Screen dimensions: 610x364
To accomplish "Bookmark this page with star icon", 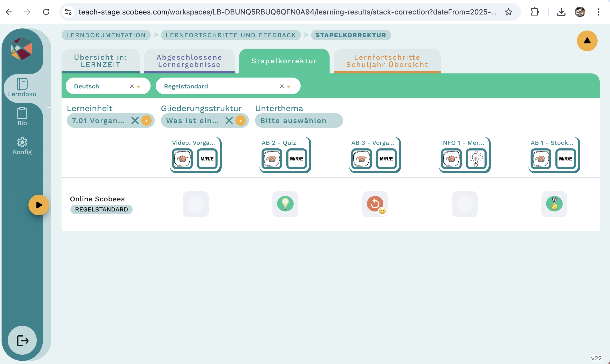I will click(x=509, y=12).
